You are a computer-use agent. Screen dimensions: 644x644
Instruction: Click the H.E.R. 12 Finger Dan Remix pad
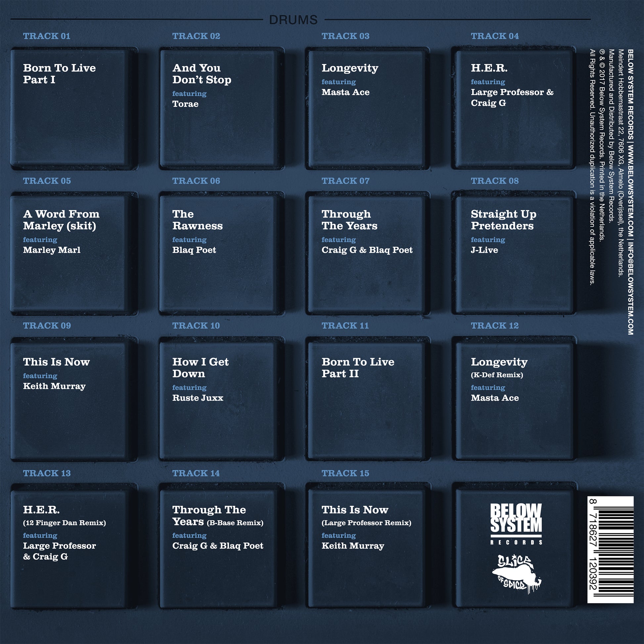(74, 546)
